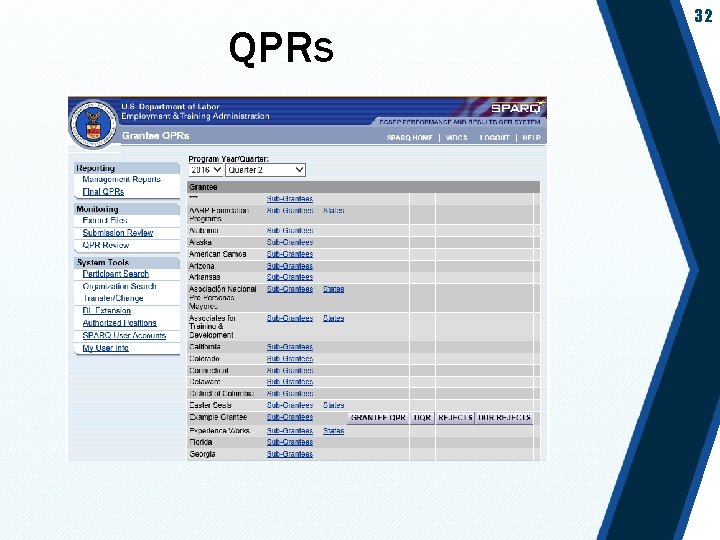Open Management Reports in the sidebar
The width and height of the screenshot is (720, 540).
tap(121, 179)
